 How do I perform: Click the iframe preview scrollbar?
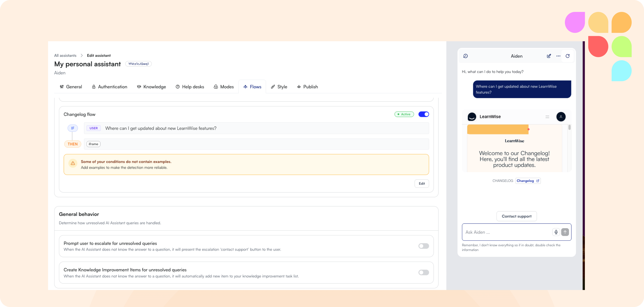569,128
